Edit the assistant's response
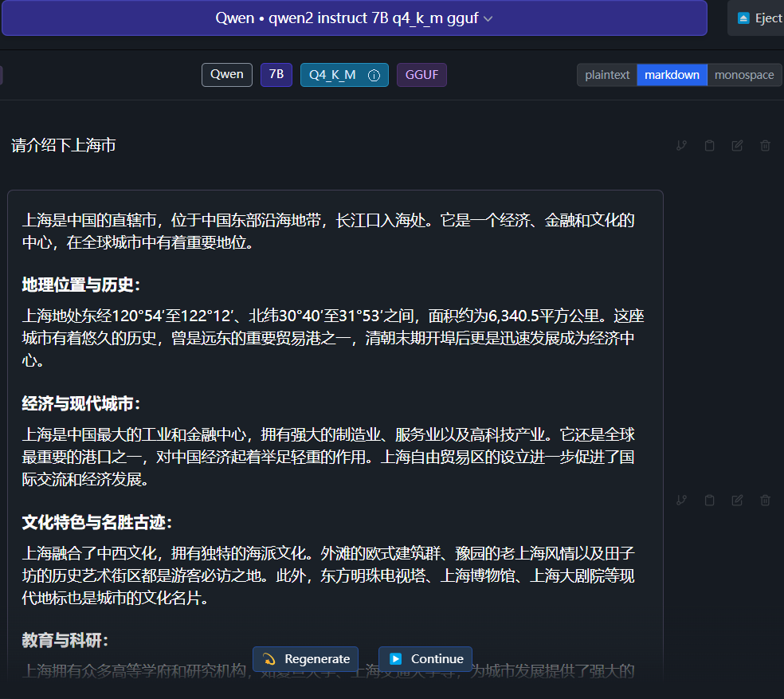Screen dimensions: 784x699 click(x=737, y=500)
